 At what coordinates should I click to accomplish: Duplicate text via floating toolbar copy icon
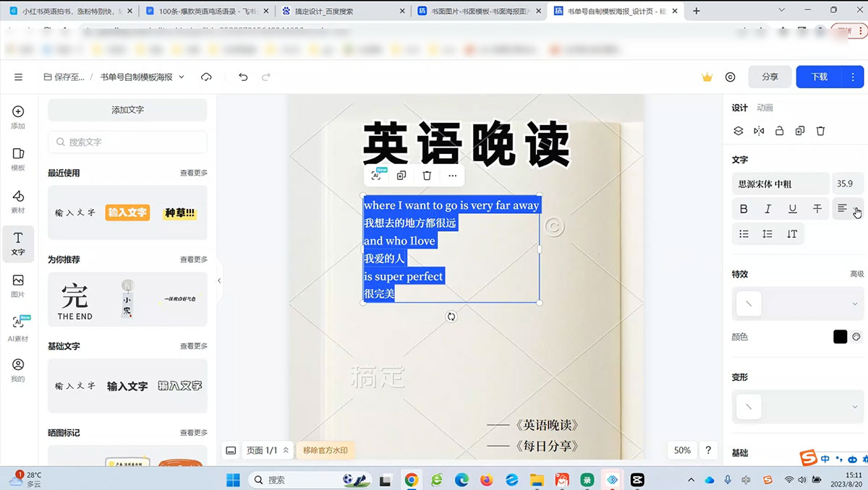pyautogui.click(x=401, y=175)
